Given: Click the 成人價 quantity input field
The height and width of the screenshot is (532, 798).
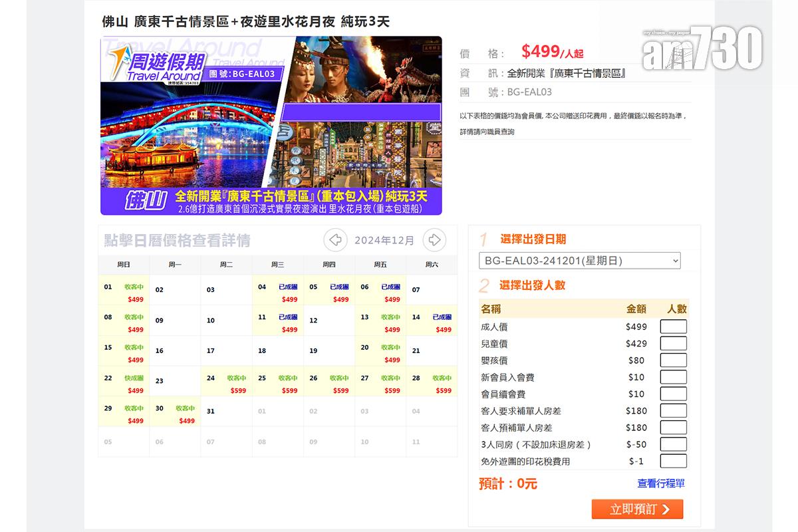Looking at the screenshot, I should click(x=673, y=327).
